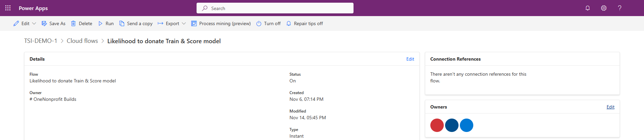Turn off the flow

pyautogui.click(x=268, y=23)
